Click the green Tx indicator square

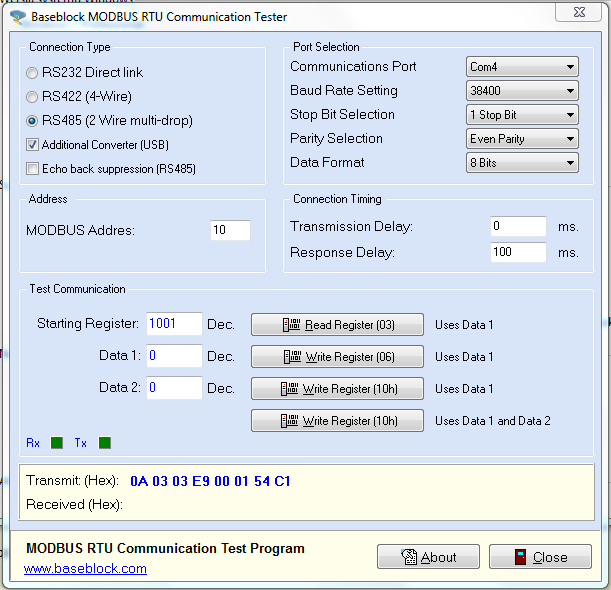point(105,443)
